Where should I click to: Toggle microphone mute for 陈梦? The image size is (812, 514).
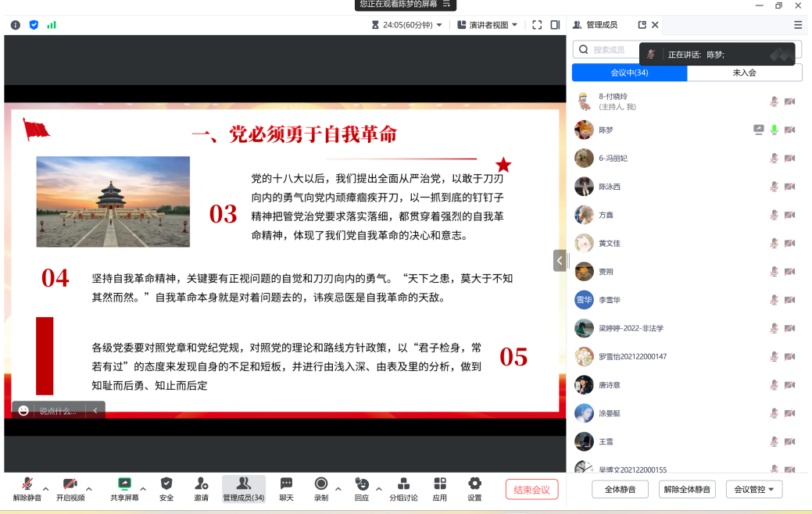pyautogui.click(x=774, y=130)
